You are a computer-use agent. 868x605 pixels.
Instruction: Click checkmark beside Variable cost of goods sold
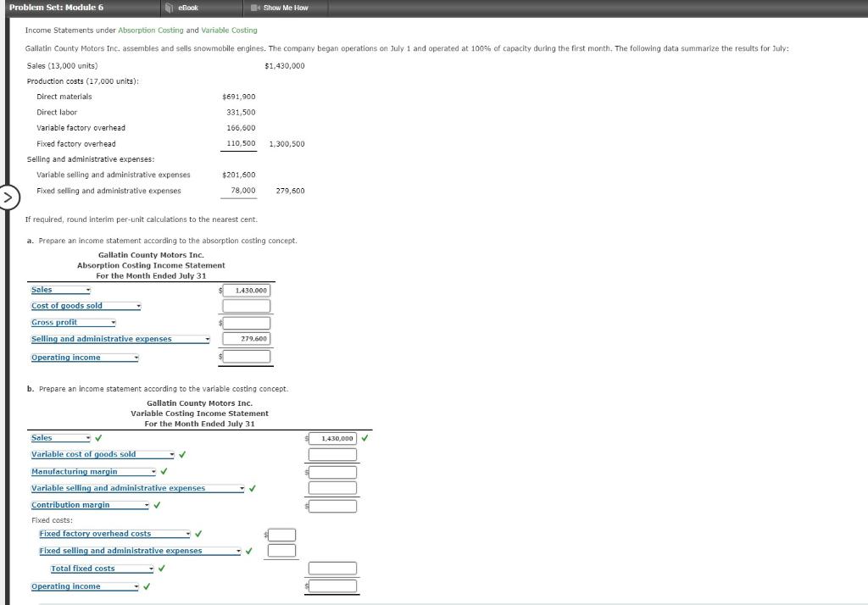point(183,455)
